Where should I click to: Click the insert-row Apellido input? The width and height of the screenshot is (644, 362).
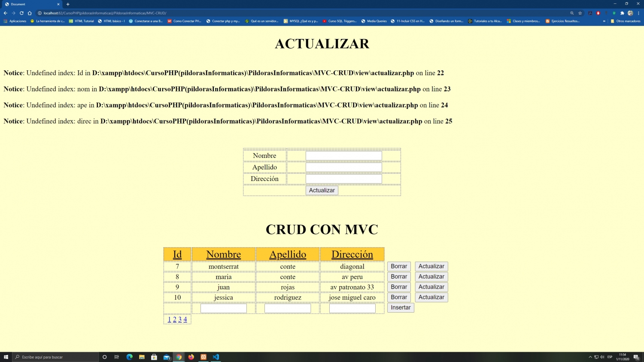point(288,308)
